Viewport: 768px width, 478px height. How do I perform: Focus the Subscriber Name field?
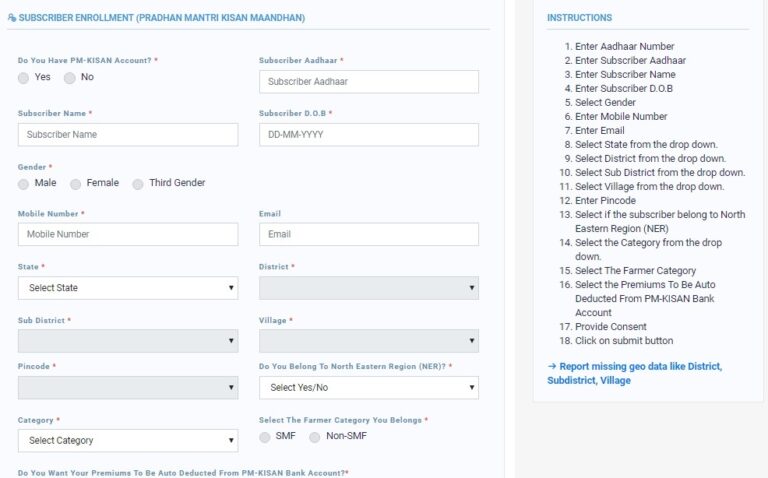click(x=128, y=135)
